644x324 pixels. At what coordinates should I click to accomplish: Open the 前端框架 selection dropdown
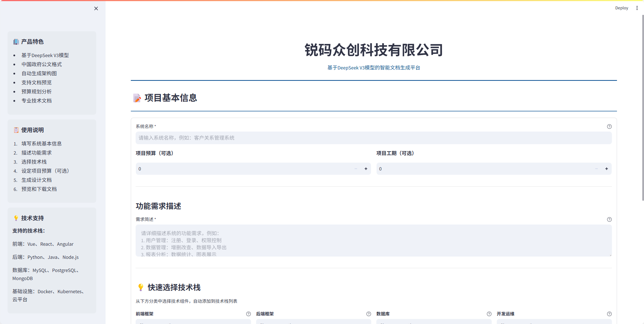click(x=193, y=322)
